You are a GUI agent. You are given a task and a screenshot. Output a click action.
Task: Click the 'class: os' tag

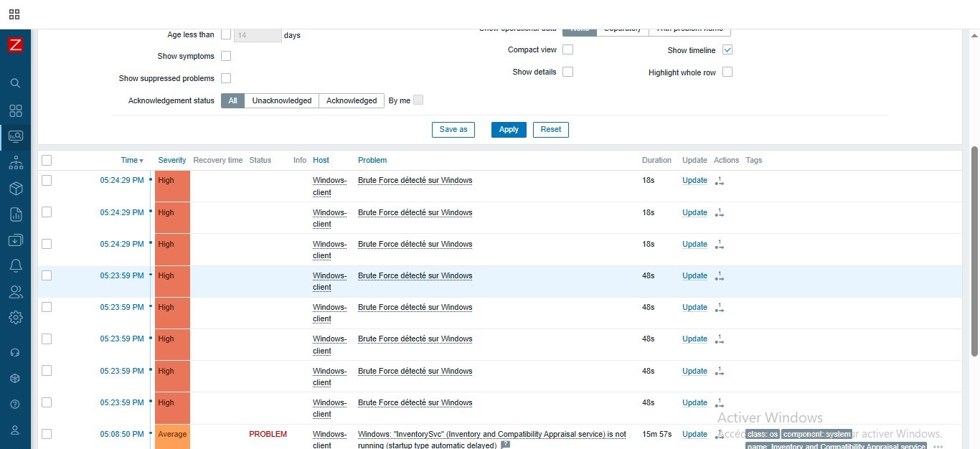pos(762,434)
